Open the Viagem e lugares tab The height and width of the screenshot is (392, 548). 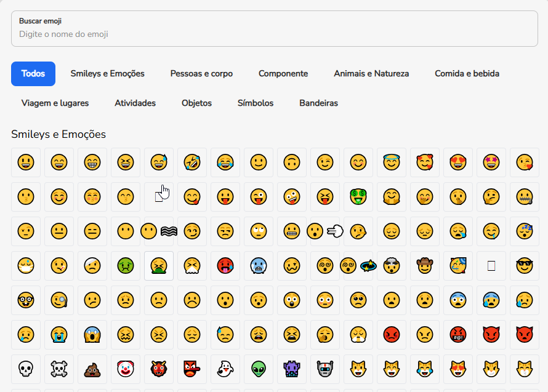[x=55, y=103]
